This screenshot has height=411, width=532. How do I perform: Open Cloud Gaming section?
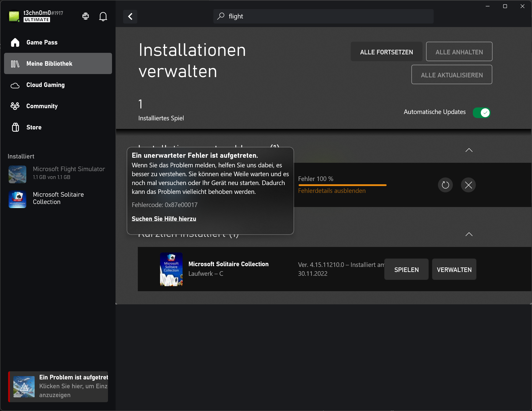45,85
